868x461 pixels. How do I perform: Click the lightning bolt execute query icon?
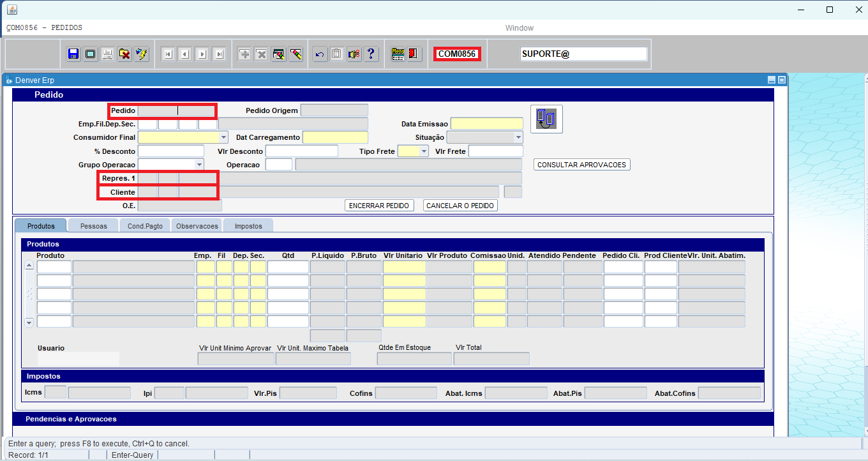coord(142,54)
